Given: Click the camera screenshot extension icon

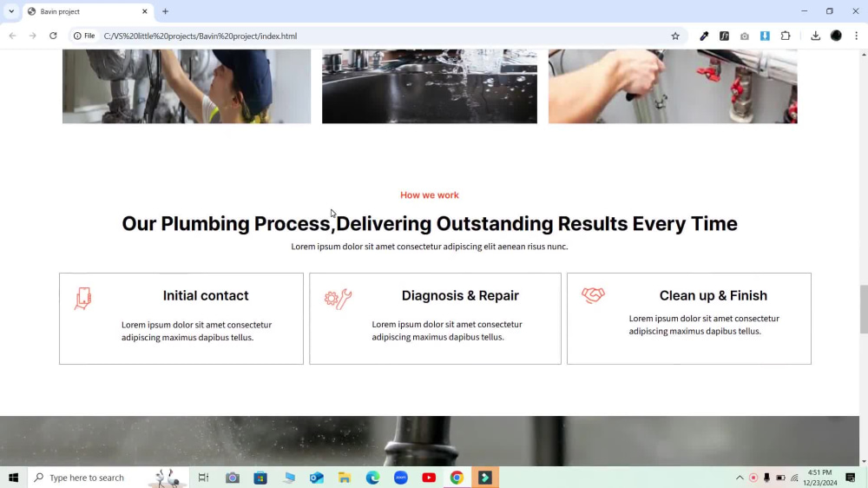Looking at the screenshot, I should pyautogui.click(x=745, y=36).
